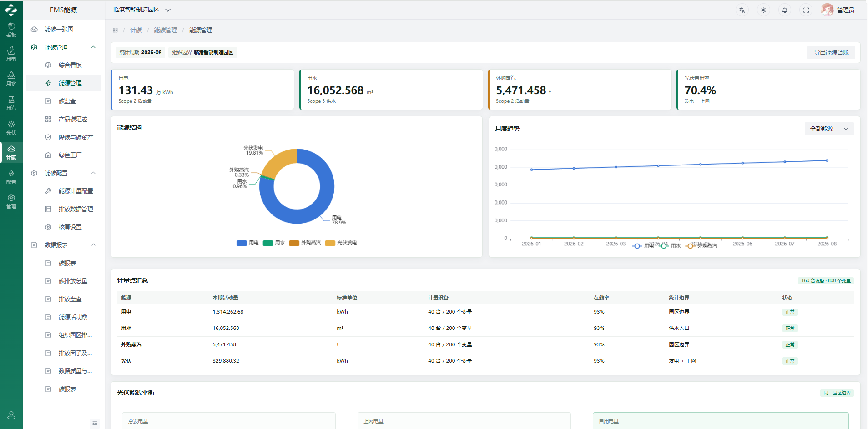Toggle 用电 series in donut chart legend

(247, 243)
